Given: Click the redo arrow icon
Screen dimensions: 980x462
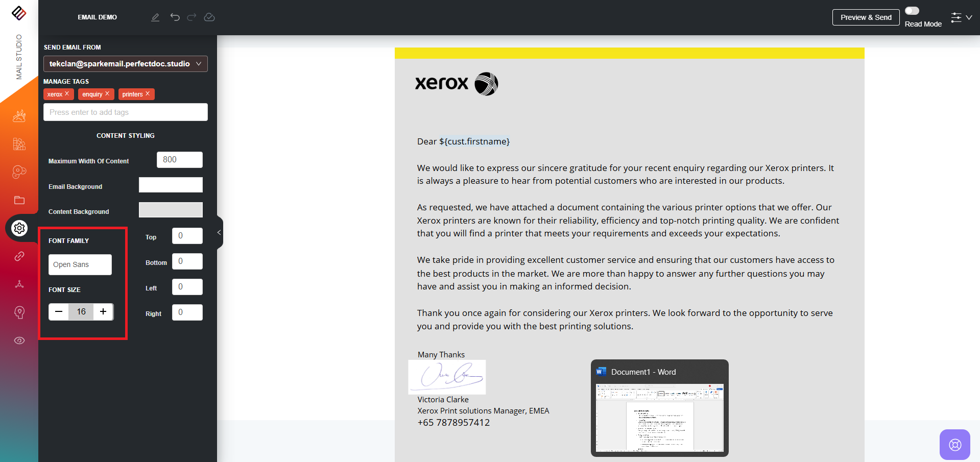Looking at the screenshot, I should 192,17.
